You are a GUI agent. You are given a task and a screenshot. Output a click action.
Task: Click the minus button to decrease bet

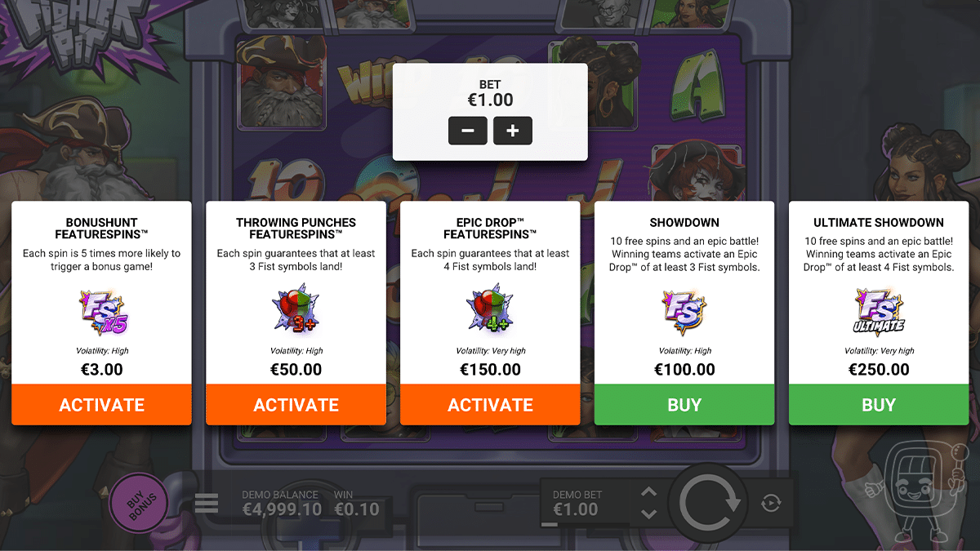coord(467,131)
